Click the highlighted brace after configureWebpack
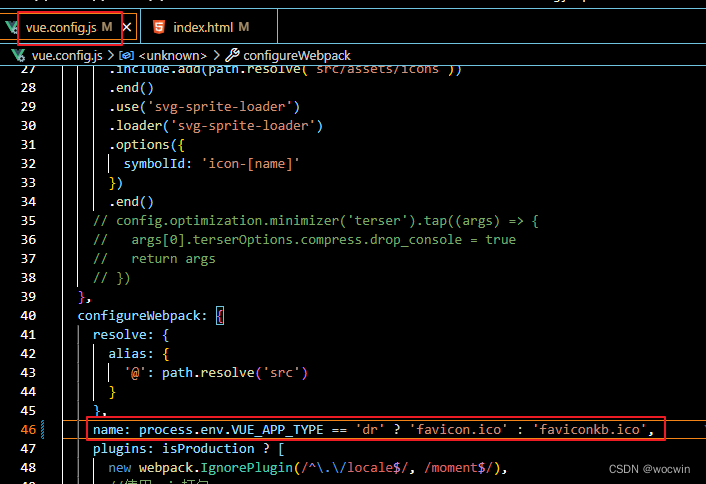The image size is (706, 484). coord(220,316)
